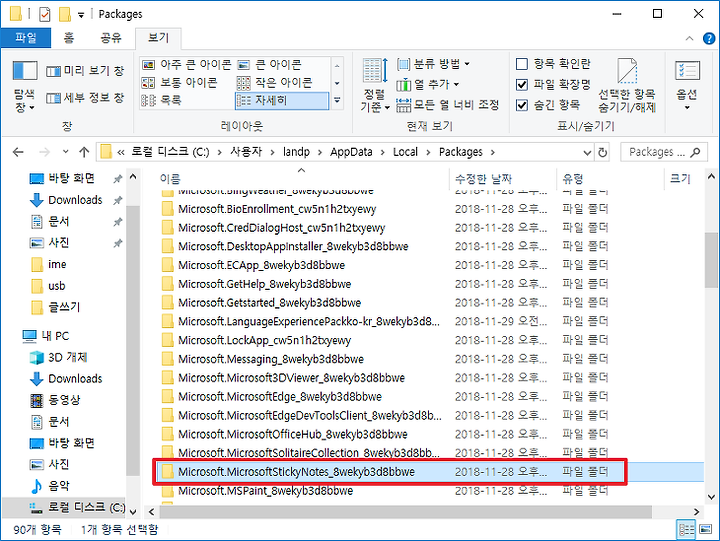
Task: Select 아주 큰 아이콘 layout
Action: click(x=186, y=65)
